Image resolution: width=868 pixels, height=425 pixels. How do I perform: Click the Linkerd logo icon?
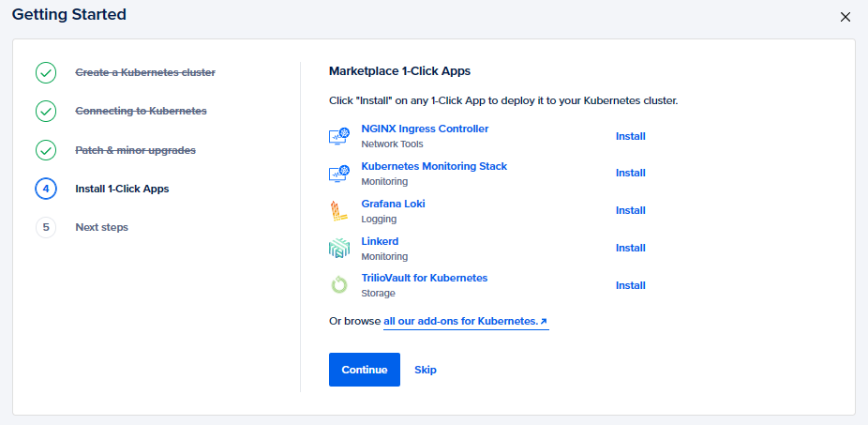[339, 249]
